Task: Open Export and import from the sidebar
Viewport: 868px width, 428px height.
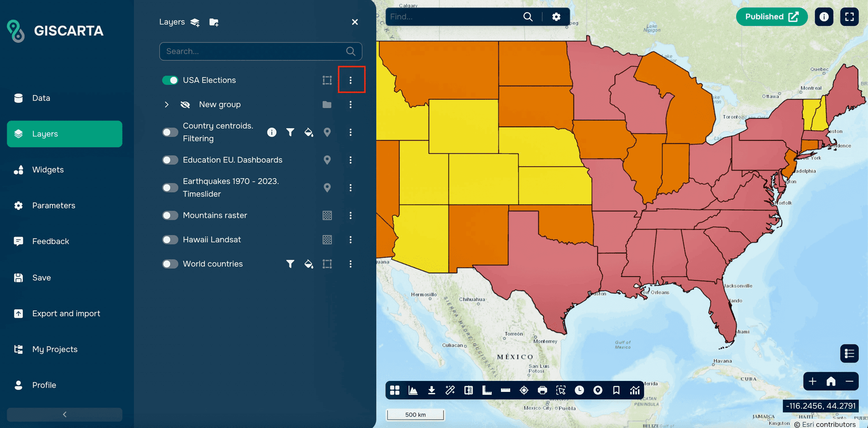Action: coord(66,313)
